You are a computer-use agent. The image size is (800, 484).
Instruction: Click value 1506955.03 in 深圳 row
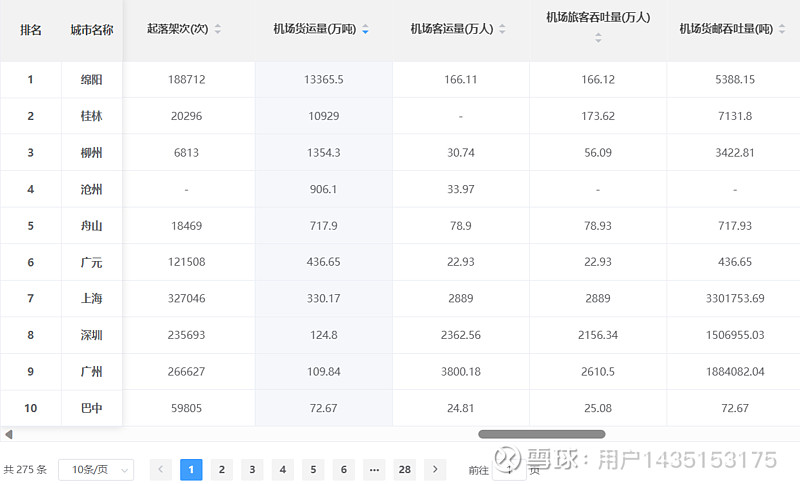click(x=735, y=335)
